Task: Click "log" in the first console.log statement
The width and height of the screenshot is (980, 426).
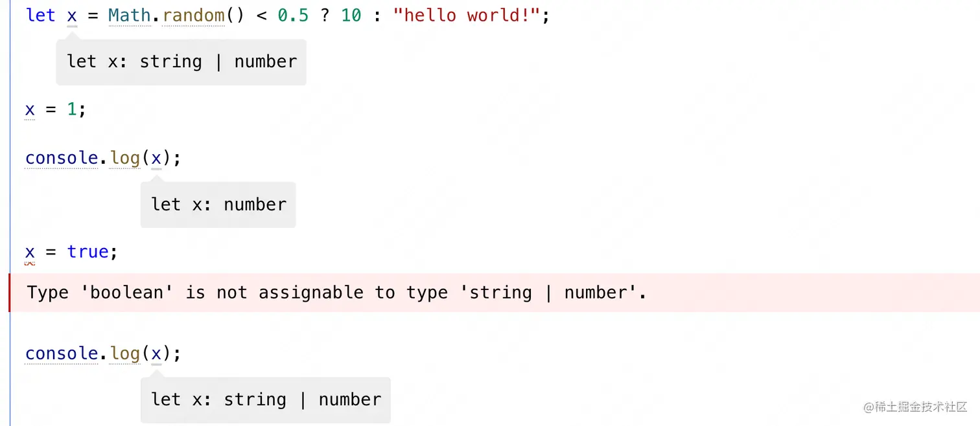Action: pyautogui.click(x=124, y=158)
